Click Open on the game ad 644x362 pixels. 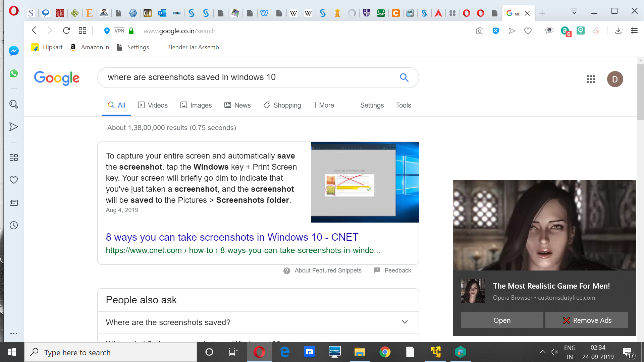pos(502,320)
